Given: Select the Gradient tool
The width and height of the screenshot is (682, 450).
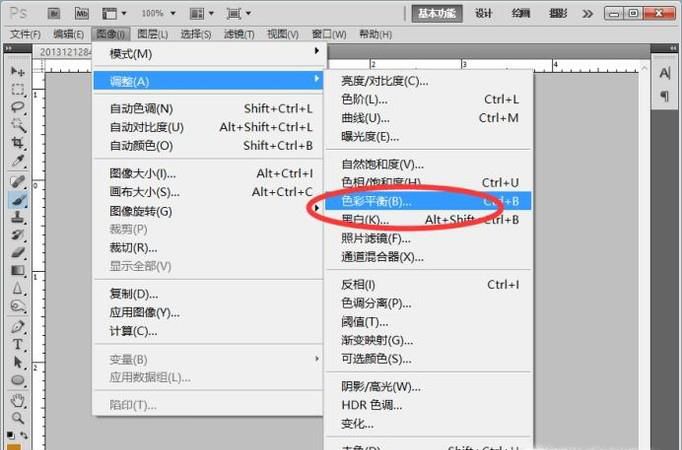Looking at the screenshot, I should tap(17, 270).
